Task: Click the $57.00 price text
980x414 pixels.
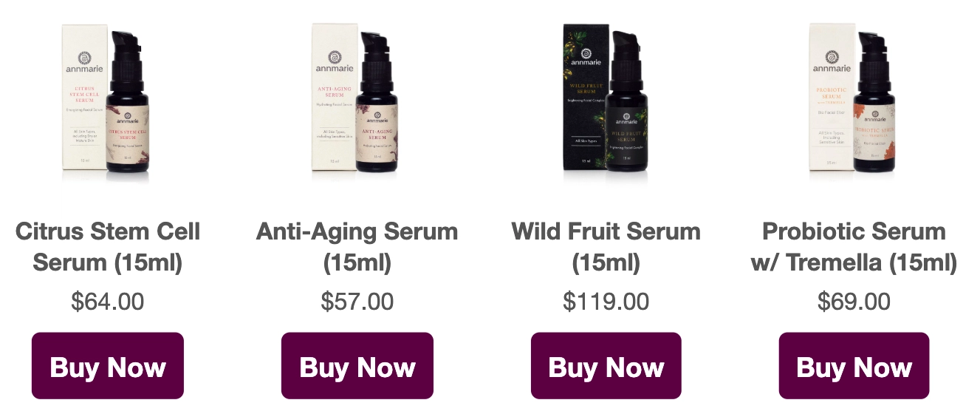Action: tap(357, 302)
